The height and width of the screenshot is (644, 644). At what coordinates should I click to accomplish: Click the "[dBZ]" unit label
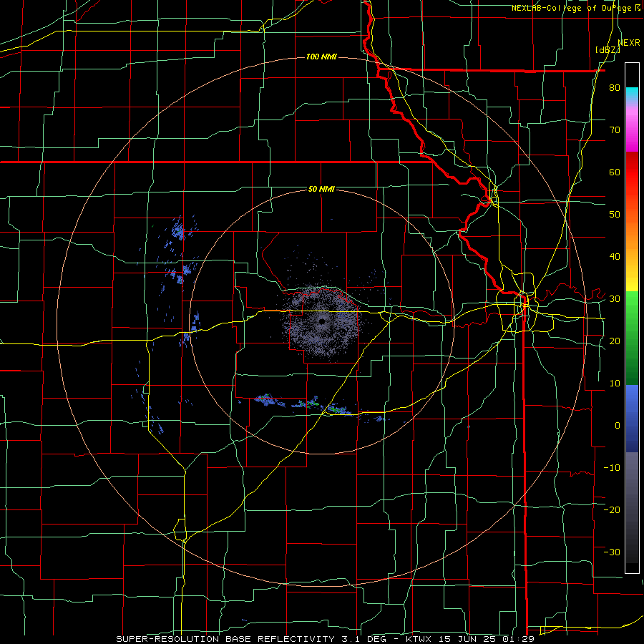[x=608, y=50]
